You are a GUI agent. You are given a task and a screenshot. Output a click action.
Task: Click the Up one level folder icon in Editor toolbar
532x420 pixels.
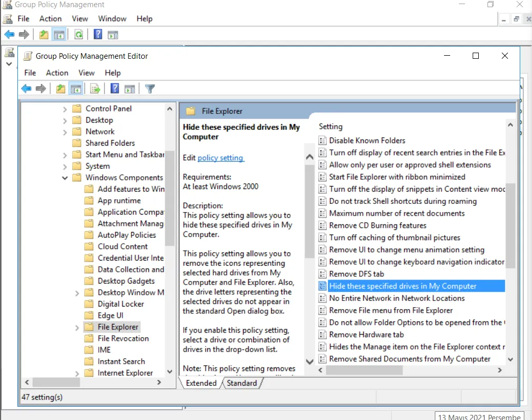tap(61, 89)
